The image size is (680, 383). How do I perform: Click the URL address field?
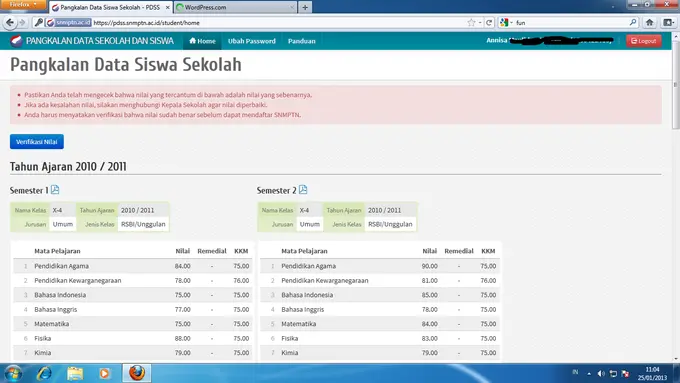(x=278, y=23)
